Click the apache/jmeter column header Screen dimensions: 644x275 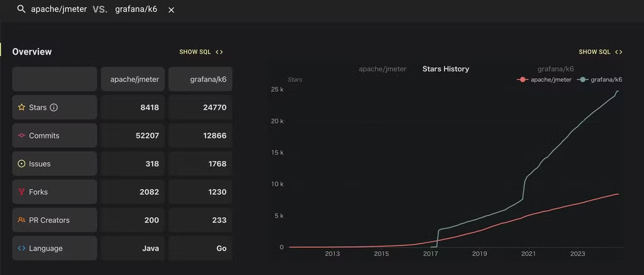133,79
